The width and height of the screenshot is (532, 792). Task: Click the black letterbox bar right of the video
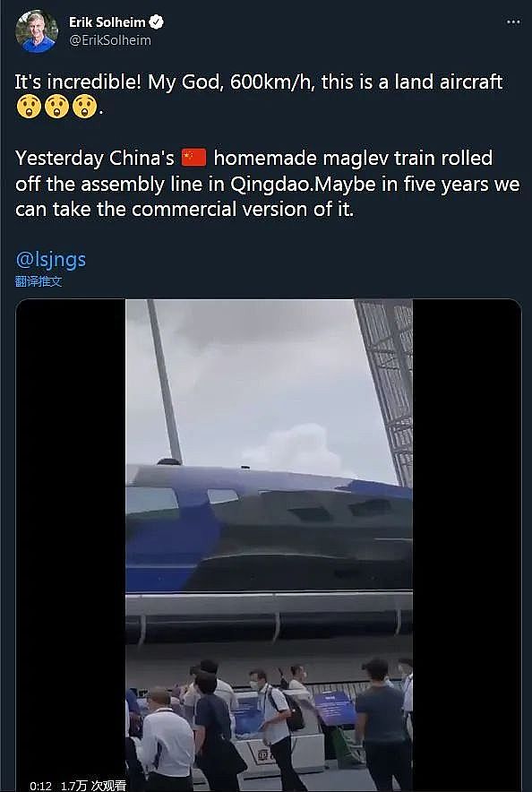click(x=467, y=546)
